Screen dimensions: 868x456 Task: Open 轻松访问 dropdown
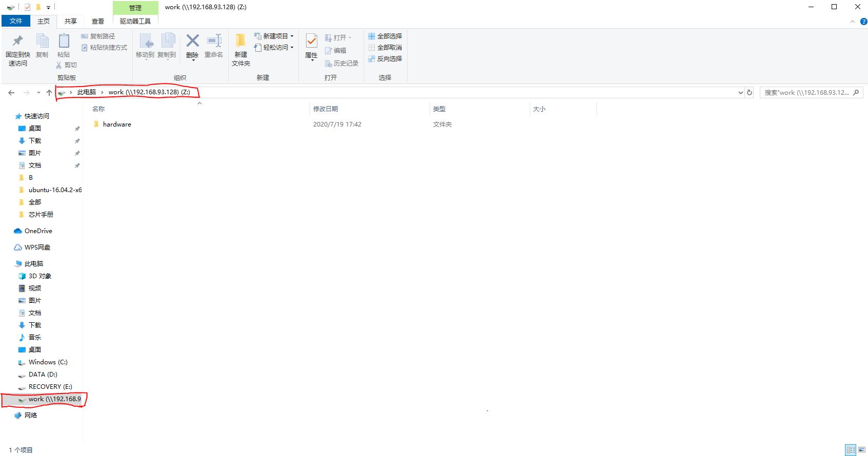274,48
